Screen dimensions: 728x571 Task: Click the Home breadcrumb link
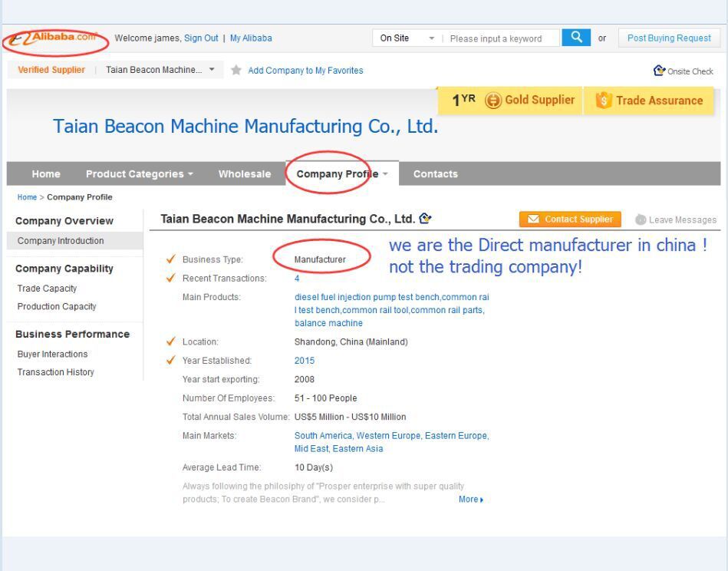click(27, 197)
